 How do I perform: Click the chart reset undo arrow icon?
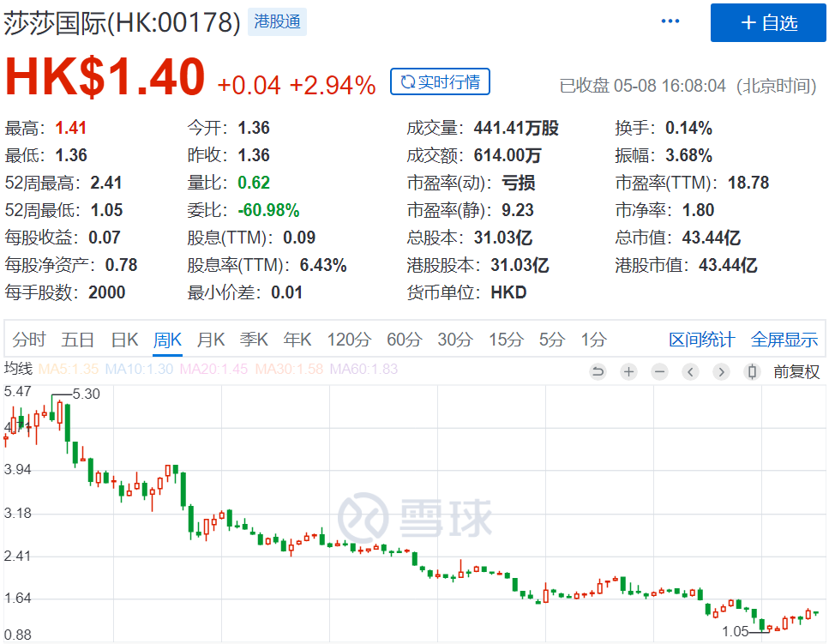click(x=598, y=371)
